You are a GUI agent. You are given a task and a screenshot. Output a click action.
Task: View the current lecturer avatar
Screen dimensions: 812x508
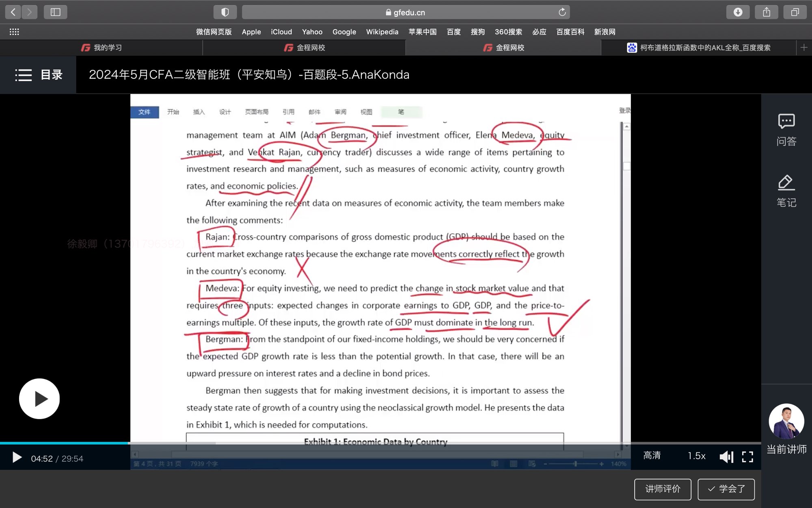click(x=786, y=421)
